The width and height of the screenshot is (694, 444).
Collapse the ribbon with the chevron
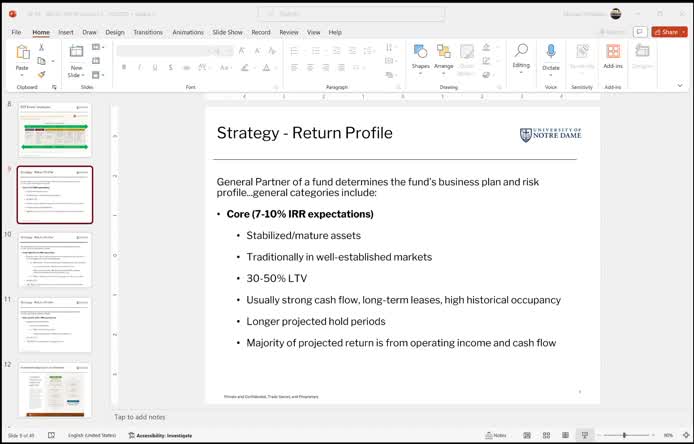680,86
